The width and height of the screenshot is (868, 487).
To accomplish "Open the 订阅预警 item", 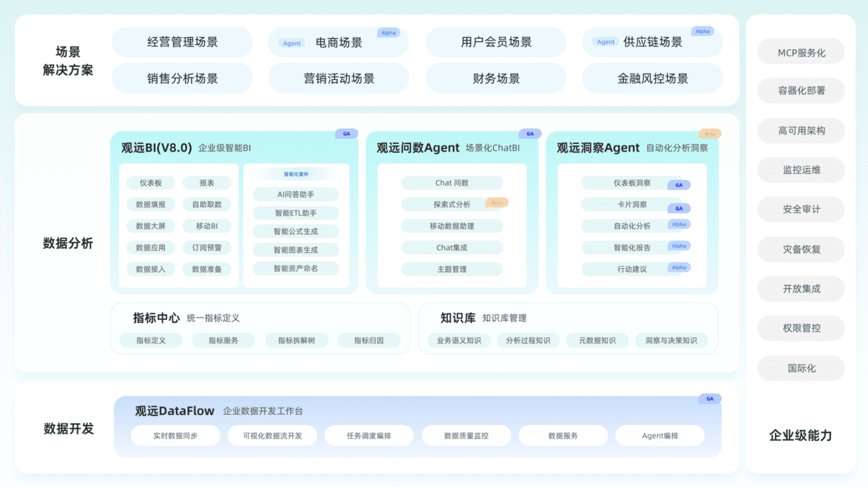I will [207, 248].
